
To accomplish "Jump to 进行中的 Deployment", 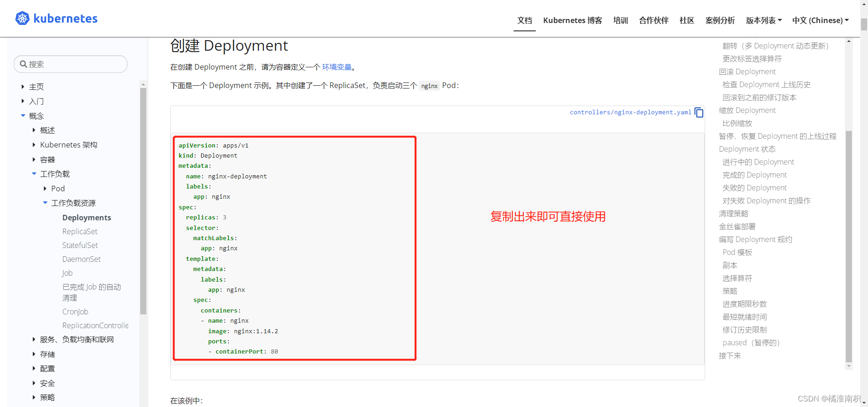I will click(x=758, y=162).
